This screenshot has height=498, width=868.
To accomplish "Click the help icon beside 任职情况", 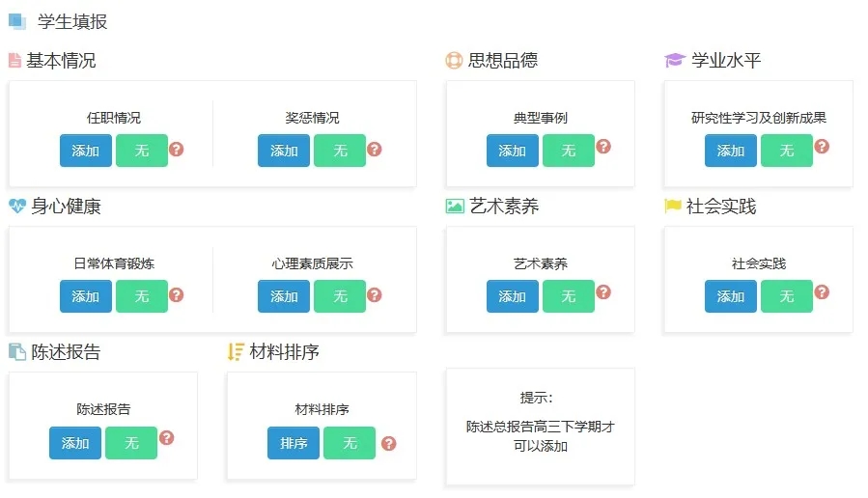I will 176,150.
